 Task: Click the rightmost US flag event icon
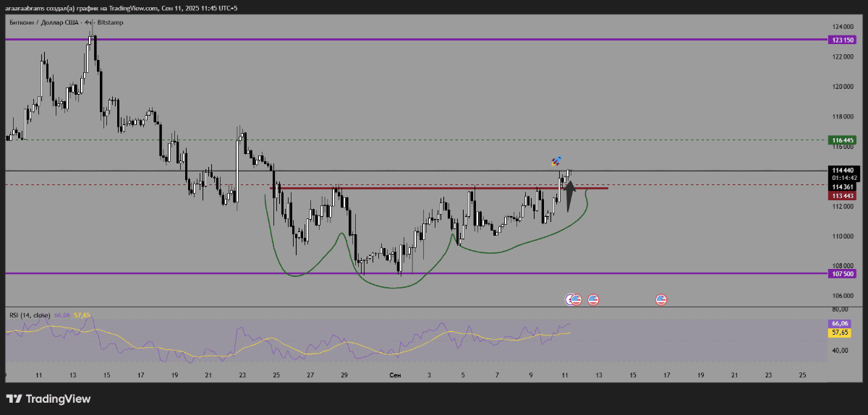(x=661, y=299)
